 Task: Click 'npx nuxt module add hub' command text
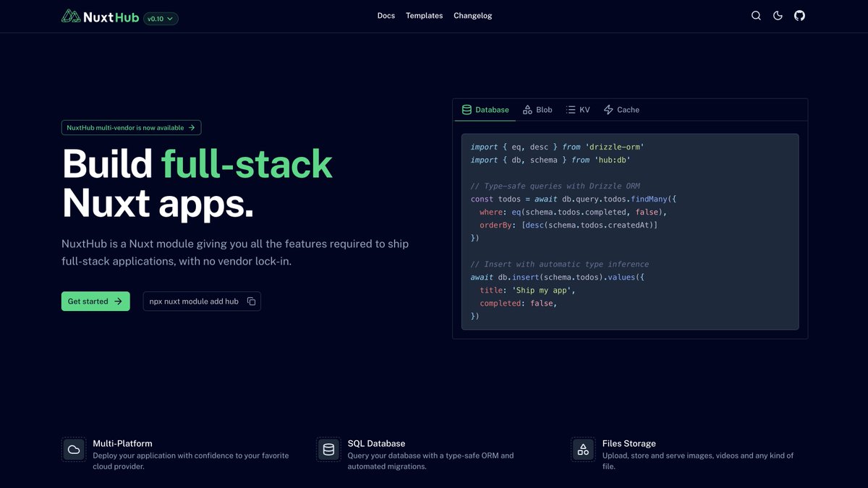coord(194,301)
